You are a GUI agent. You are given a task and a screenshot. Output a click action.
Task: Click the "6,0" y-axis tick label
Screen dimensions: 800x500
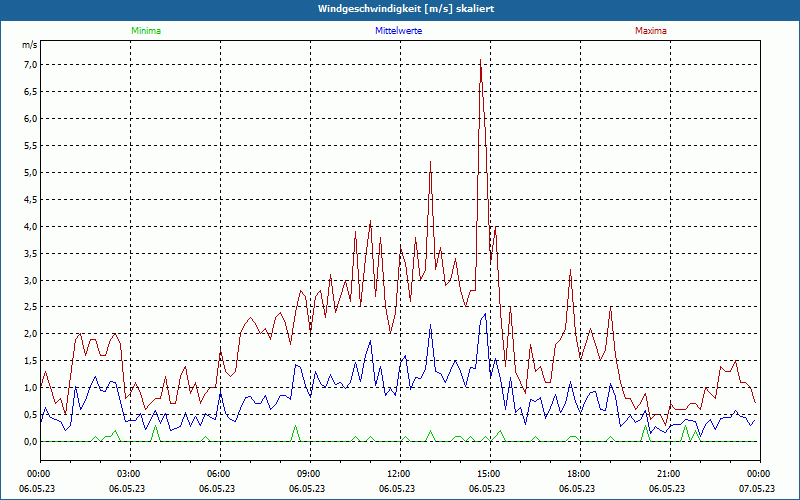pyautogui.click(x=31, y=118)
